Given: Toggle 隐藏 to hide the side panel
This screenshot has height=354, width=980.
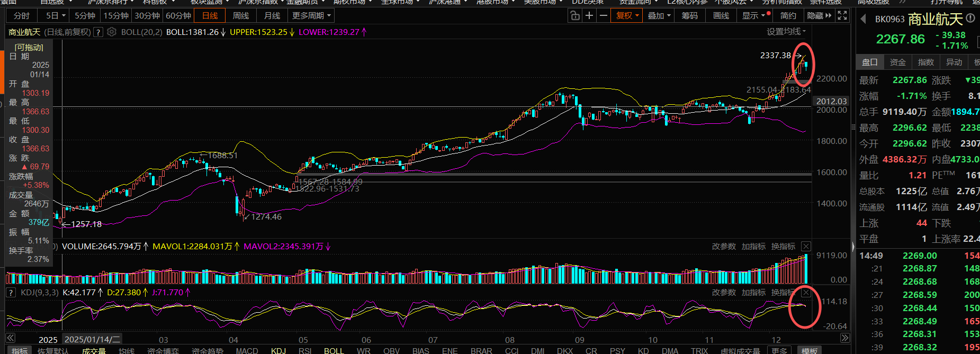Looking at the screenshot, I should pyautogui.click(x=819, y=16).
